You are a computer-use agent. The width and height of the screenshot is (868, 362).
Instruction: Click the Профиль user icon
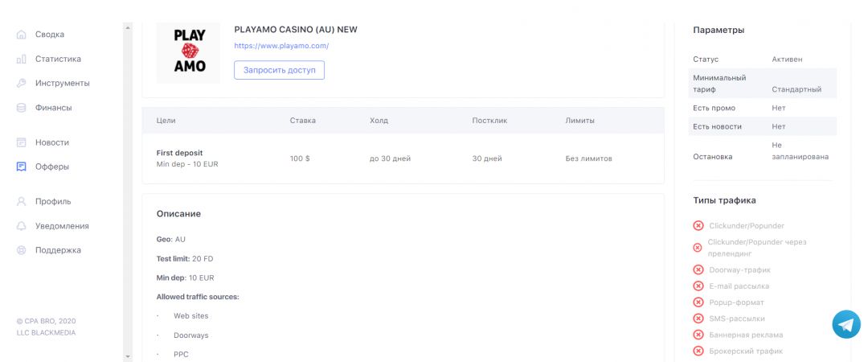click(22, 202)
